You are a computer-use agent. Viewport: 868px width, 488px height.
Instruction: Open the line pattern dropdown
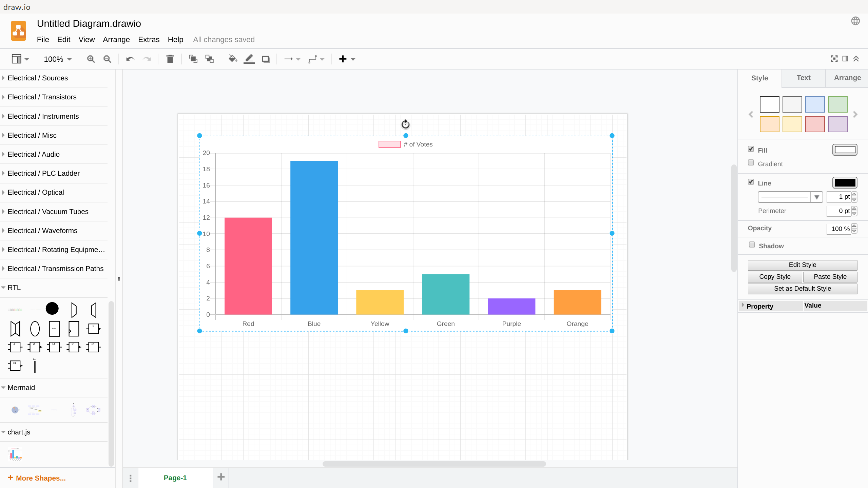(790, 197)
